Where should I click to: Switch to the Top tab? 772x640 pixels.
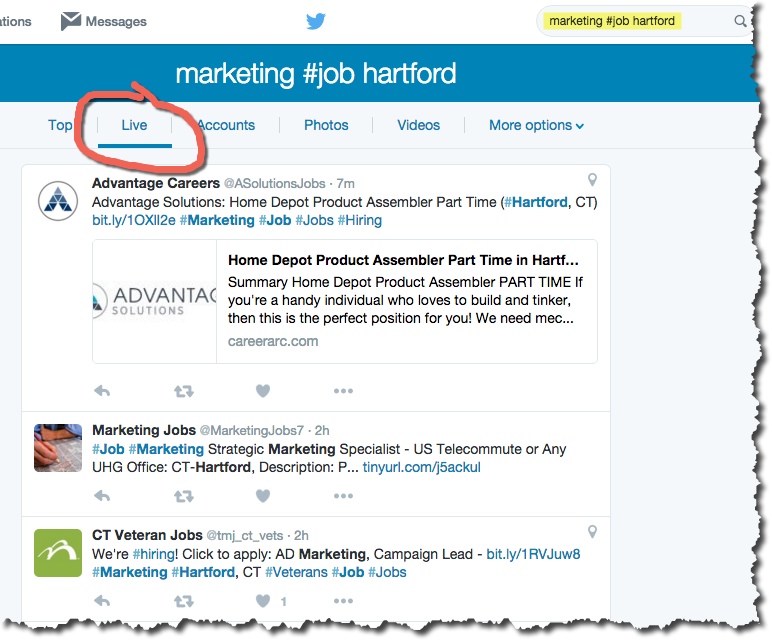(60, 125)
